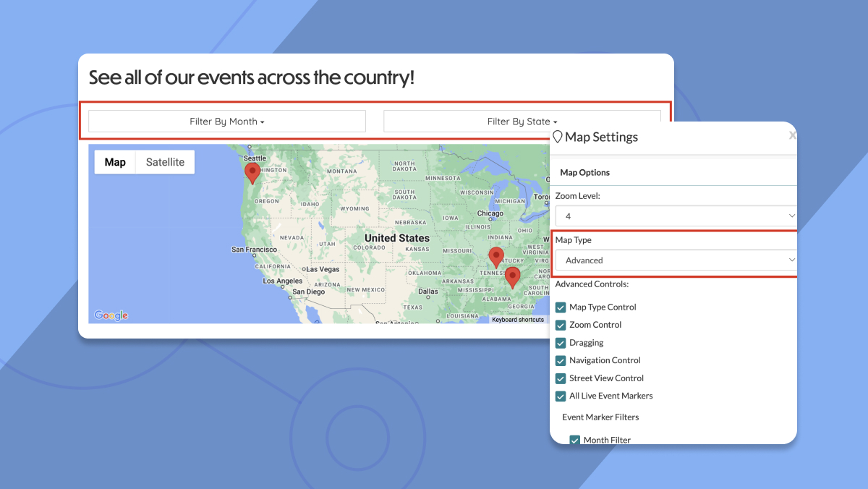Disable the Dragging option
This screenshot has height=489, width=868.
560,343
